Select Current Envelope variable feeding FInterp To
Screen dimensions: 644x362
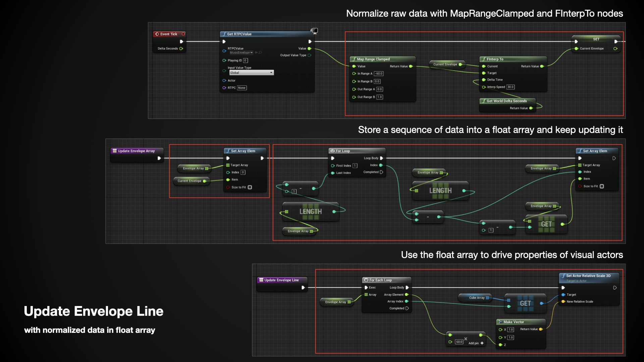click(x=447, y=64)
